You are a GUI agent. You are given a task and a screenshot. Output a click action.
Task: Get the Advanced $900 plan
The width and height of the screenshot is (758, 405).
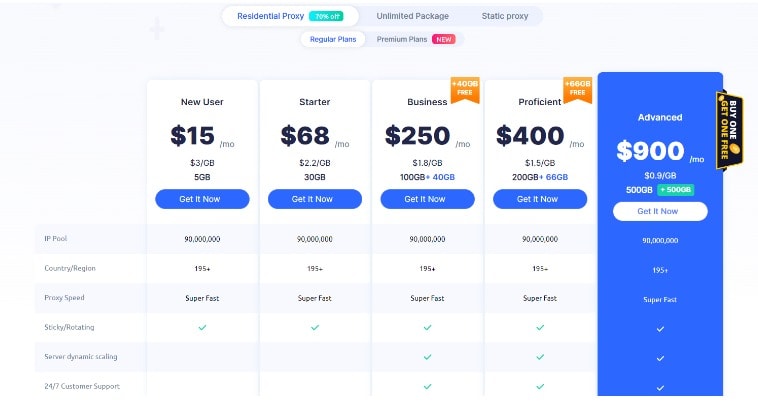coord(659,211)
